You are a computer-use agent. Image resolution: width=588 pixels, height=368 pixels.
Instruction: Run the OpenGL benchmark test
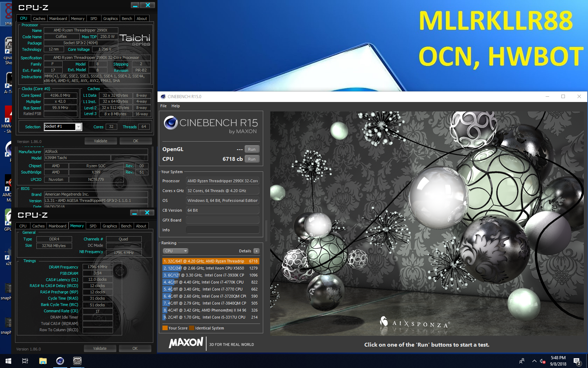pyautogui.click(x=252, y=149)
